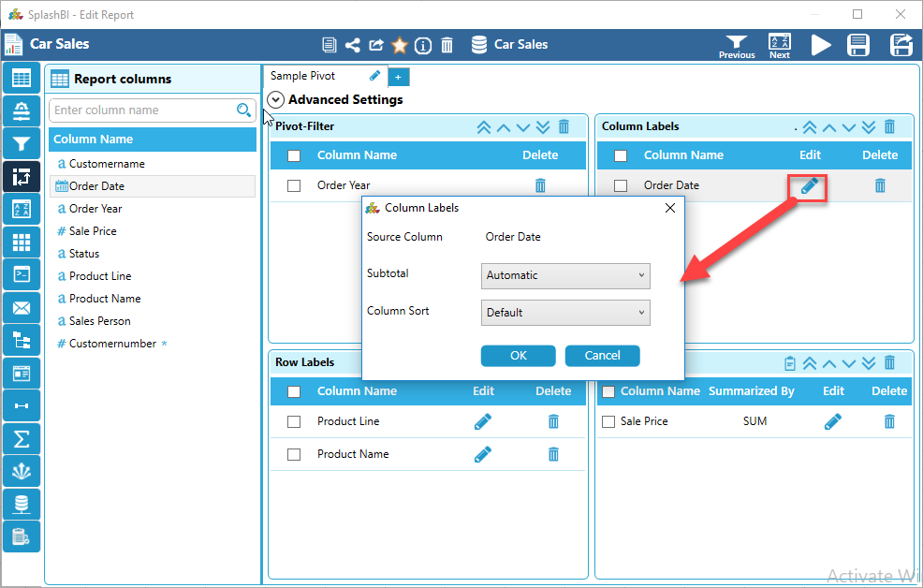The width and height of the screenshot is (923, 588).
Task: Open the email envelope sidebar icon
Action: click(x=22, y=307)
